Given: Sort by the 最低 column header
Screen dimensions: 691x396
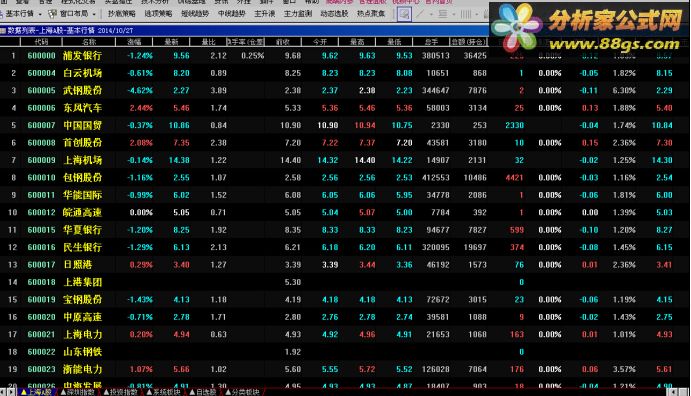Looking at the screenshot, I should [x=394, y=42].
